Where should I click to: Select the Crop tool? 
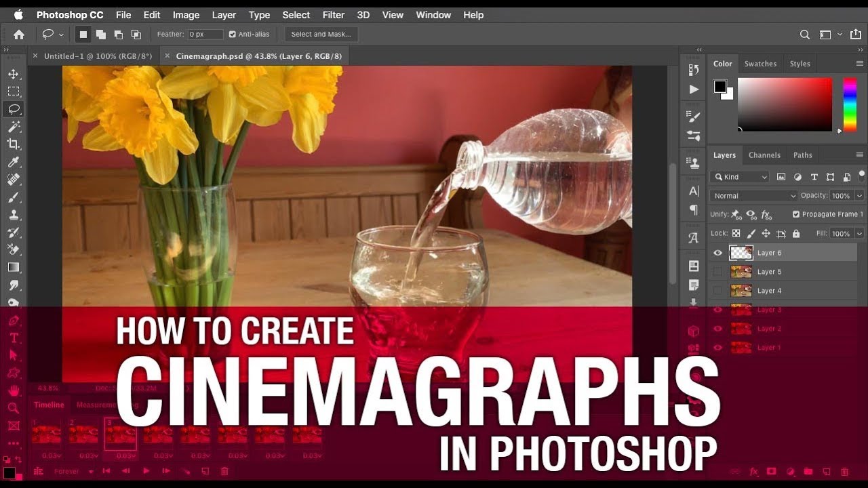(14, 144)
